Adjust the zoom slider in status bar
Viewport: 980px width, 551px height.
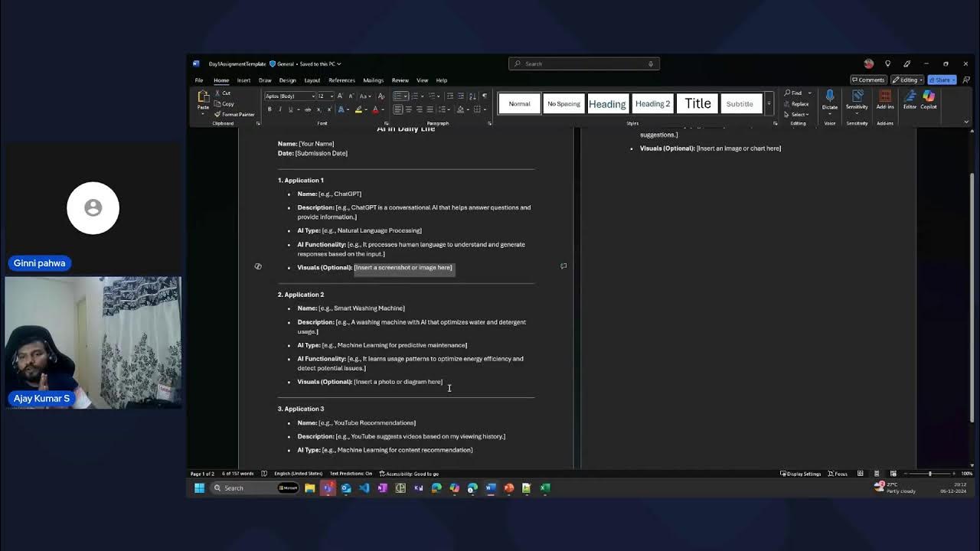coord(930,474)
